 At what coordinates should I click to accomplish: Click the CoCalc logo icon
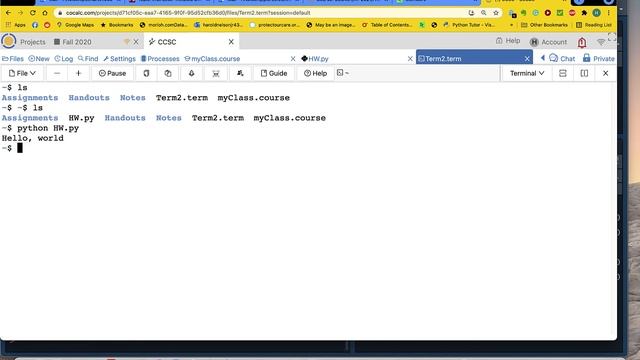click(9, 41)
